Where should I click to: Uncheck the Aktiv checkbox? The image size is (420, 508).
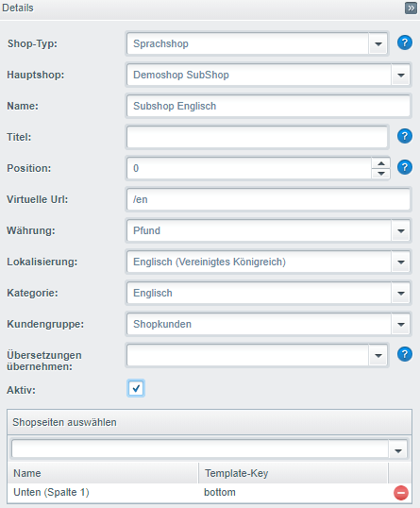[136, 388]
